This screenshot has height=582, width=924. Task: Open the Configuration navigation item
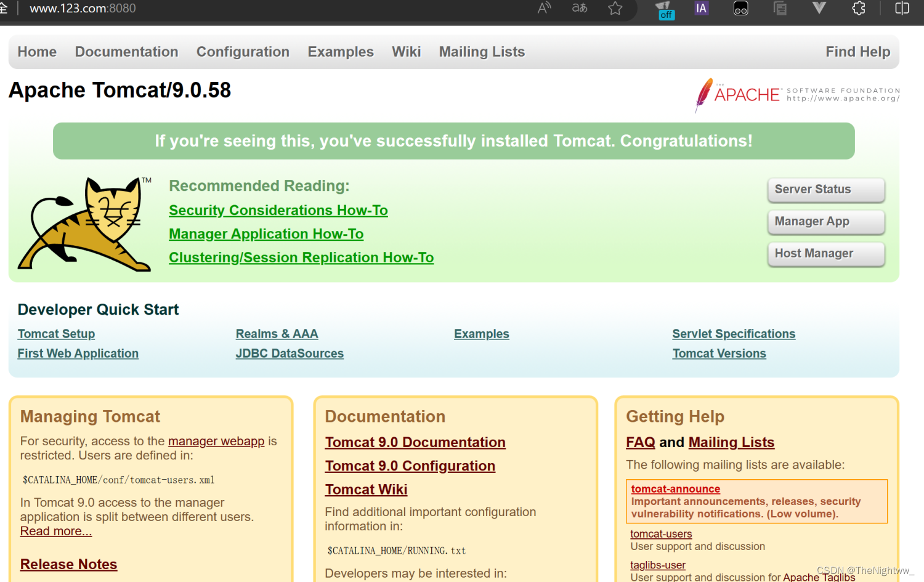(243, 52)
